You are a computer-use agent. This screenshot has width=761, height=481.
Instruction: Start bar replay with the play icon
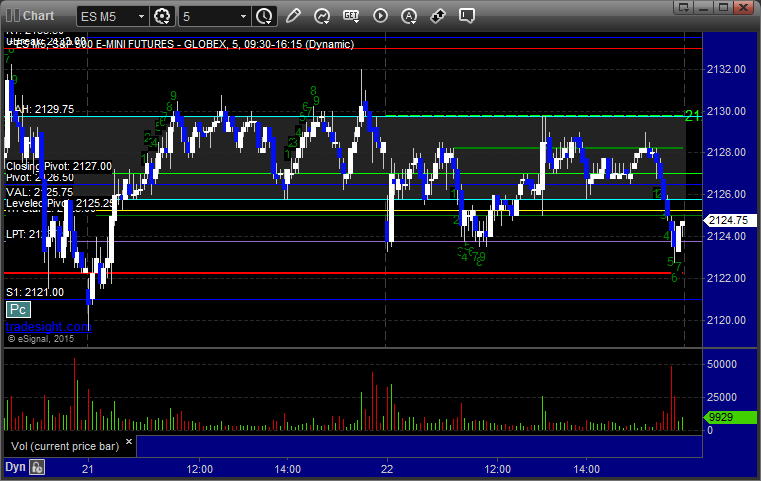tap(380, 16)
